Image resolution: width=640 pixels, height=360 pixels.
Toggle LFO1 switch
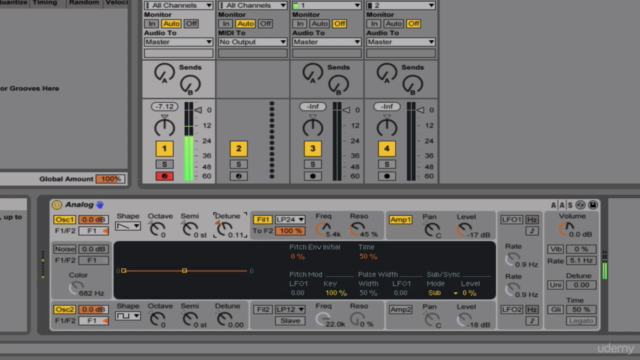tap(511, 220)
